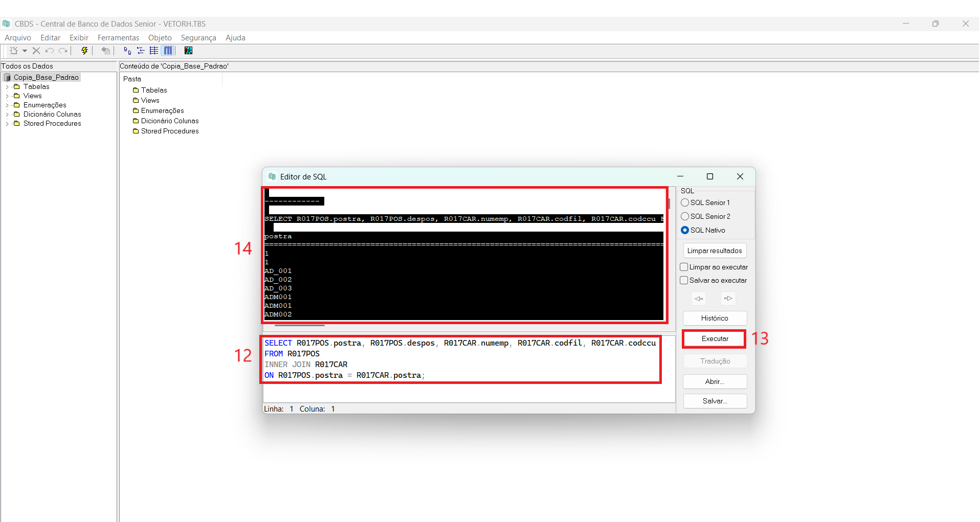Expand the Tabelas tree node
The width and height of the screenshot is (980, 522).
(7, 87)
